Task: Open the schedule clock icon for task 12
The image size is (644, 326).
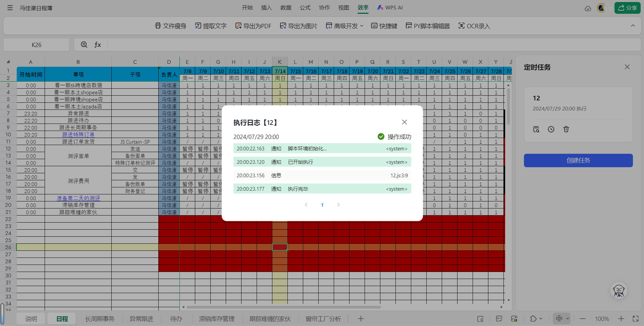Action: (x=551, y=129)
